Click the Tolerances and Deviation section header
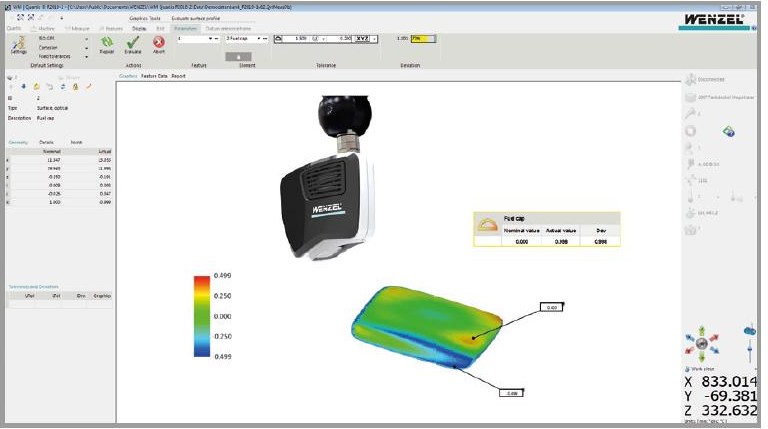This screenshot has width=768, height=429. pyautogui.click(x=33, y=286)
